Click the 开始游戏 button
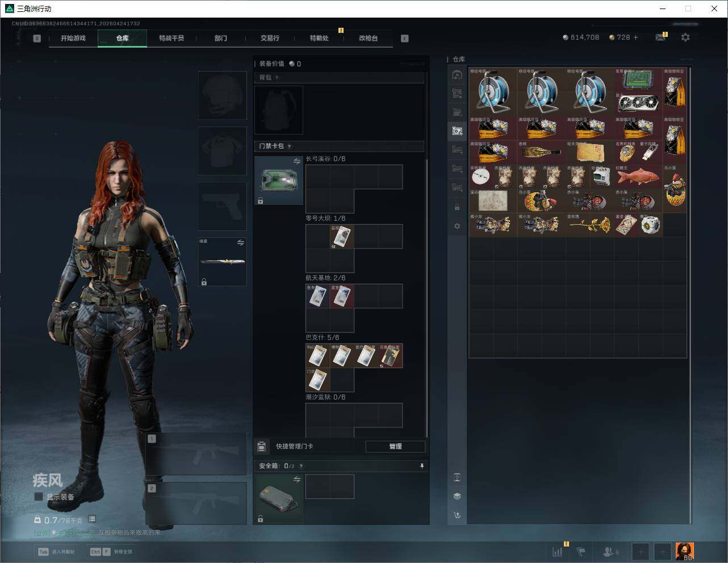728x563 pixels. click(x=73, y=38)
